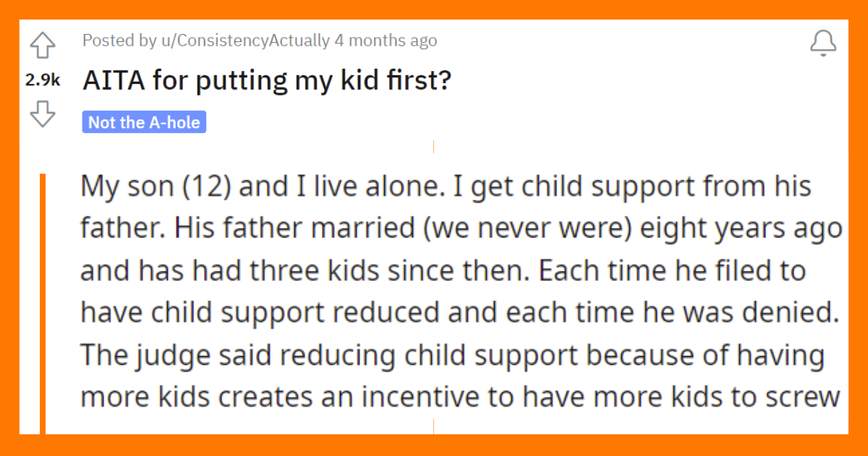The width and height of the screenshot is (868, 456).
Task: Select the 'Not the A-hole' flair
Action: coord(144,122)
